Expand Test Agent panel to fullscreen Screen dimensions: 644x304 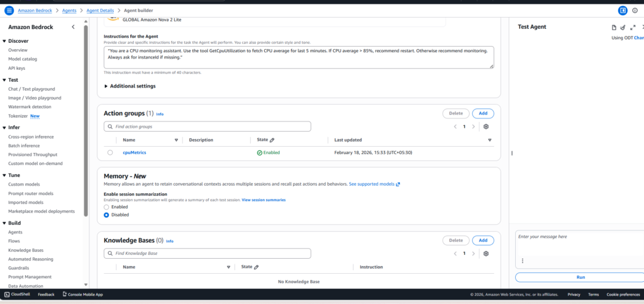[x=633, y=27]
